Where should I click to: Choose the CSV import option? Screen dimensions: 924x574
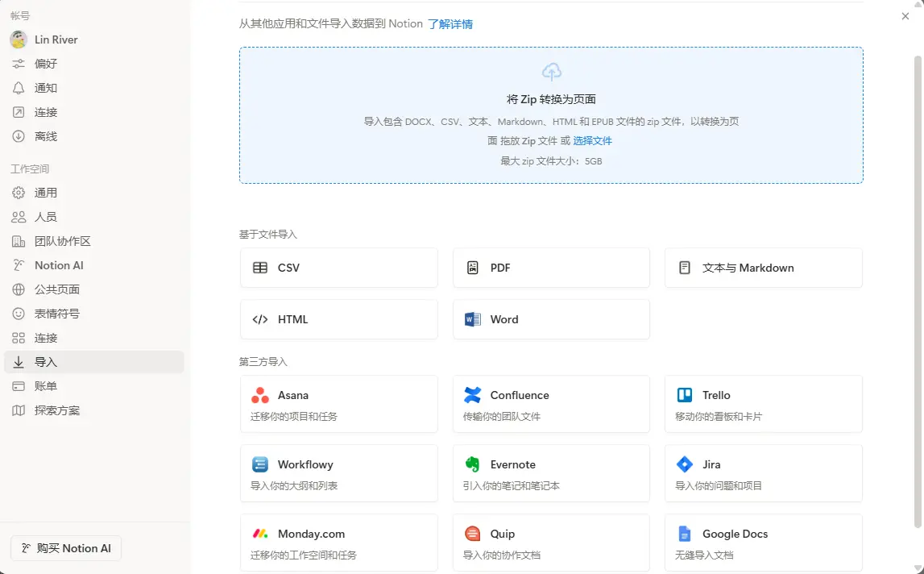point(339,268)
